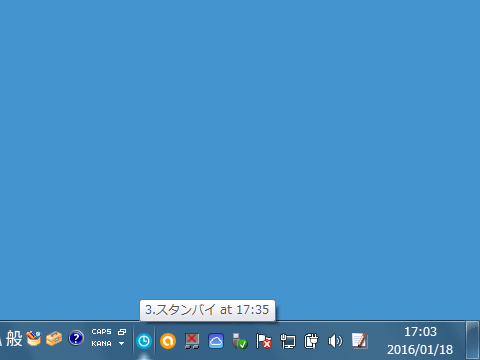Open the language bar options dropdown arrow

point(122,344)
